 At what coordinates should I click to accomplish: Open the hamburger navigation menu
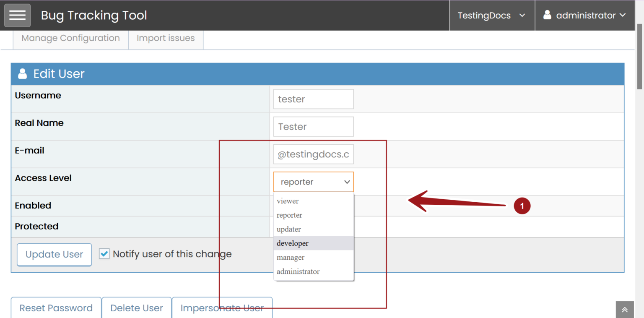17,15
